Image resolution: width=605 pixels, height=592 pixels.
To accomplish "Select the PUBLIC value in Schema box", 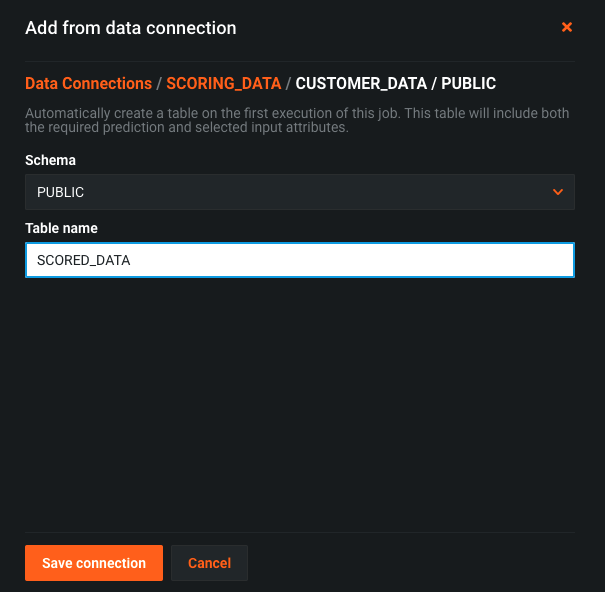I will pyautogui.click(x=60, y=192).
